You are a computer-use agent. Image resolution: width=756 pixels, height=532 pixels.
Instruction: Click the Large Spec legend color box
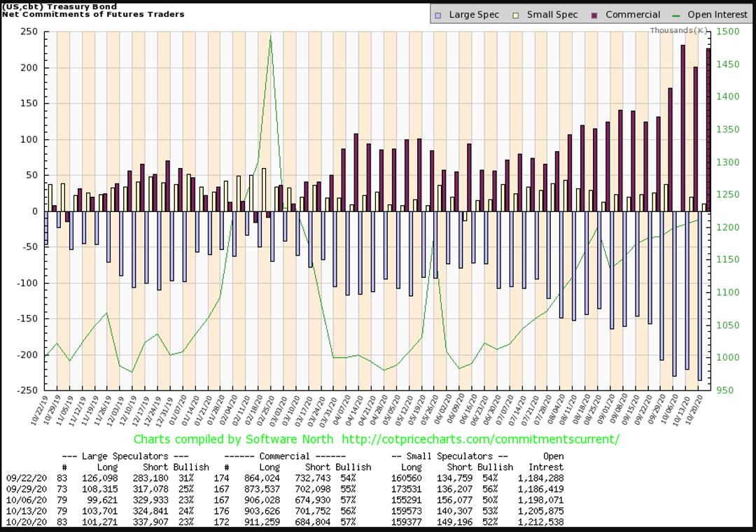438,15
